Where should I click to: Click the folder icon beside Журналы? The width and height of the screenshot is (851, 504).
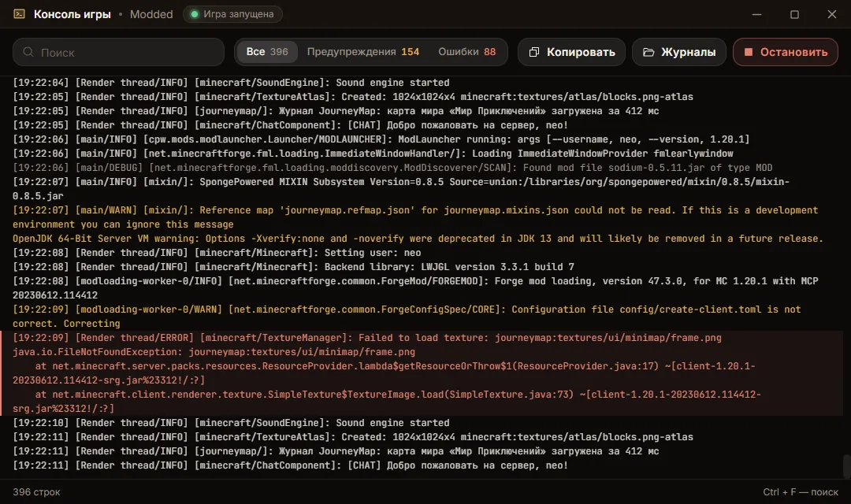[x=648, y=52]
